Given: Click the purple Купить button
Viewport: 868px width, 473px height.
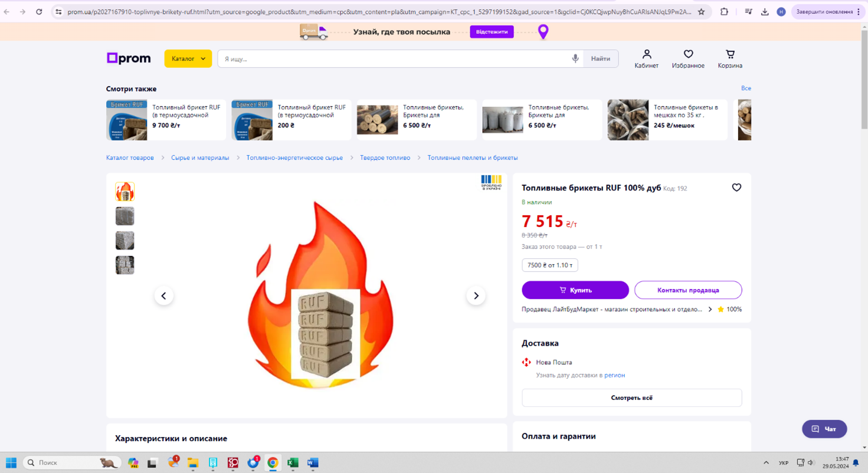Looking at the screenshot, I should coord(575,290).
